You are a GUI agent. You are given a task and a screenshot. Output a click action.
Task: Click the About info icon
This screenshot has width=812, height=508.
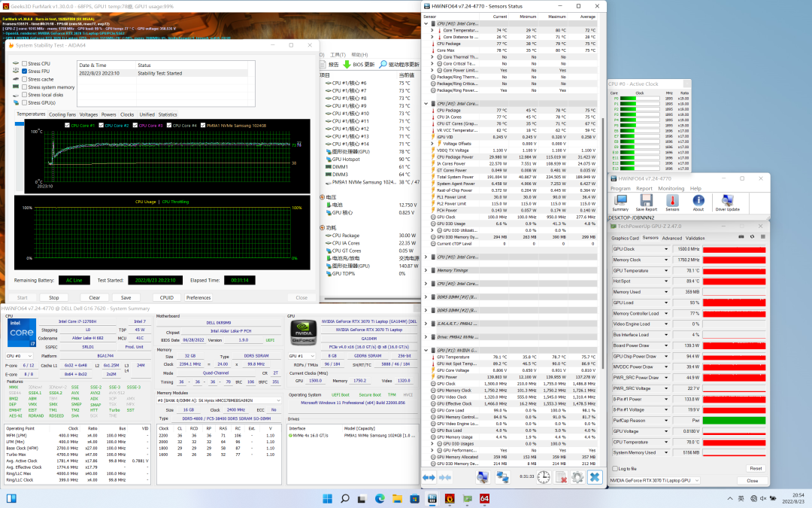pyautogui.click(x=698, y=202)
